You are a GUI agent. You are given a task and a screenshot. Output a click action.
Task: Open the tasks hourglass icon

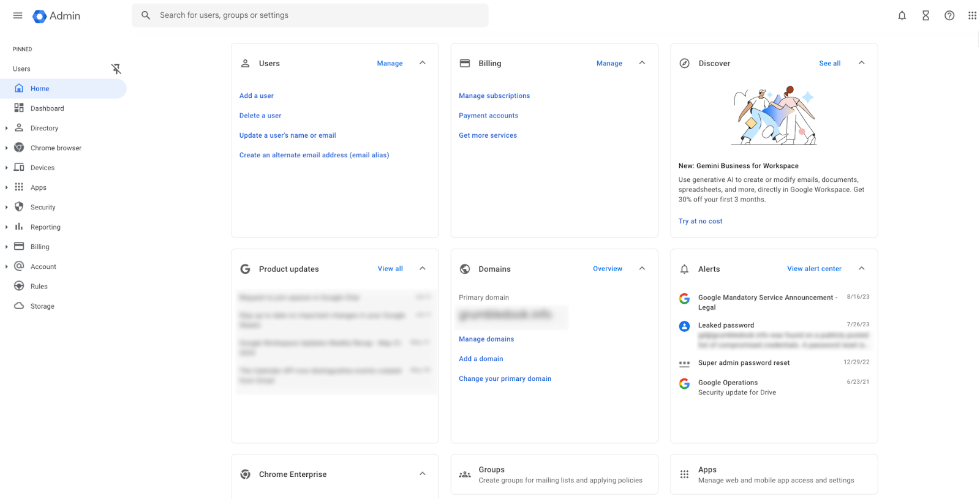pyautogui.click(x=926, y=16)
